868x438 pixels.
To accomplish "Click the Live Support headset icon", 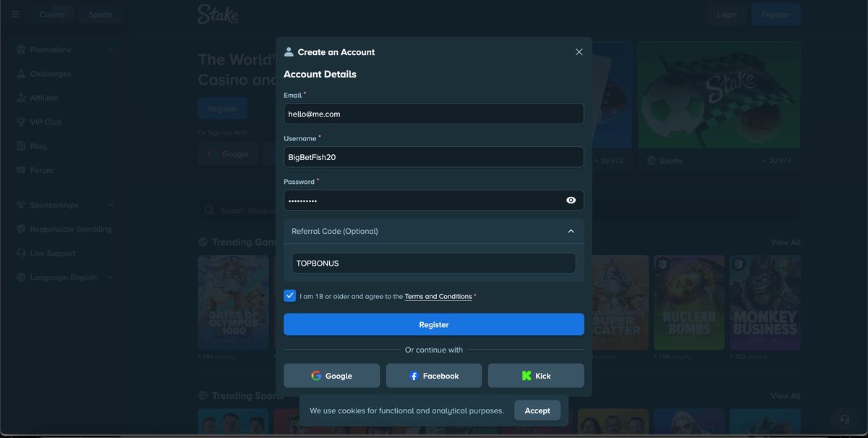I will 21,253.
